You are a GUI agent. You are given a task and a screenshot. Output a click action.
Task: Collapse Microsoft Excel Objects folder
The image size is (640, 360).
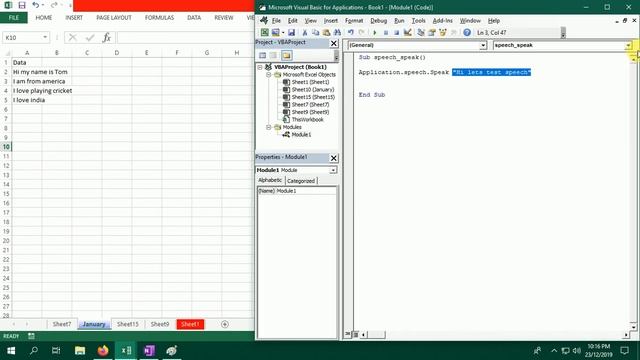pyautogui.click(x=269, y=75)
